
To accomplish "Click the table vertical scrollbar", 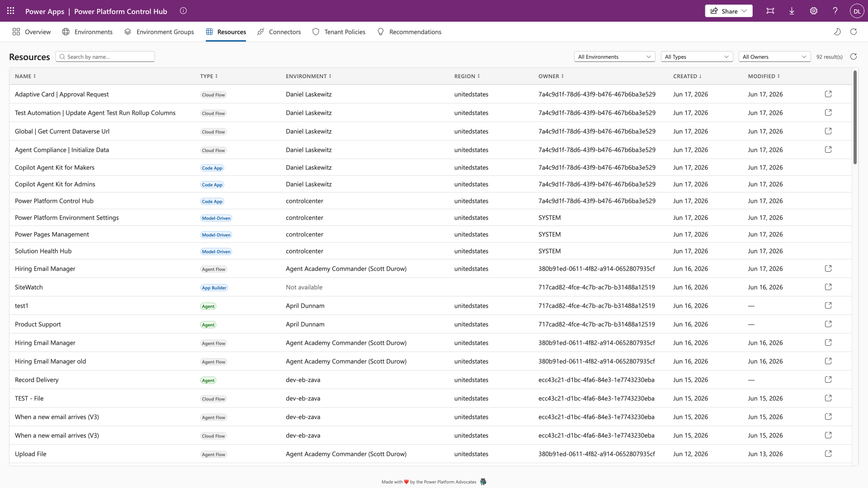I will pos(855,117).
